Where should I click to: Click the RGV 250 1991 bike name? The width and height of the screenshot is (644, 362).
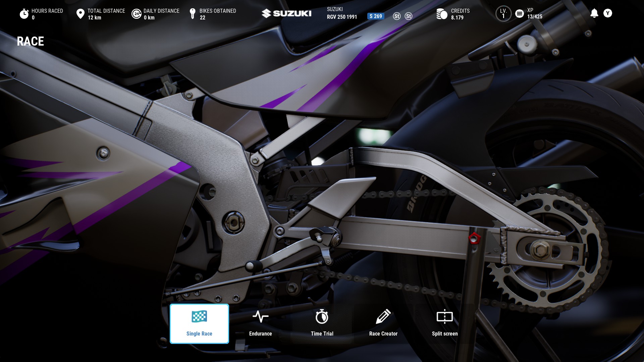342,17
